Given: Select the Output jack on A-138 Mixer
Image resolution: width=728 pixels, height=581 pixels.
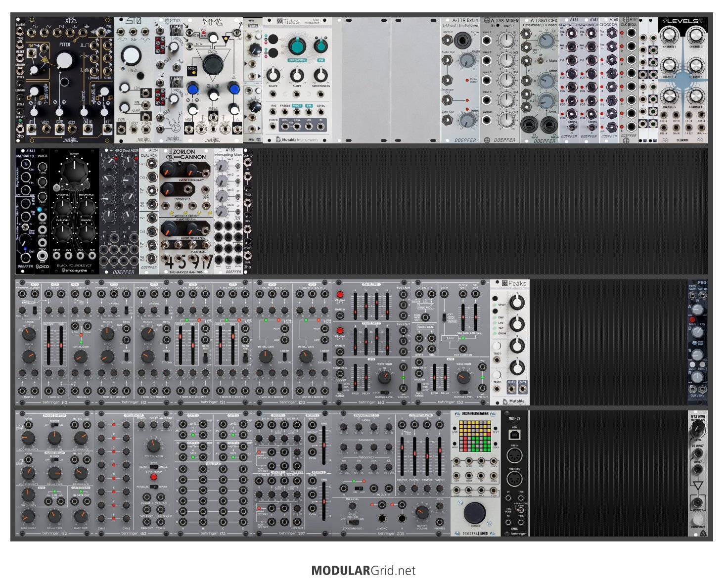Looking at the screenshot, I should 487,120.
